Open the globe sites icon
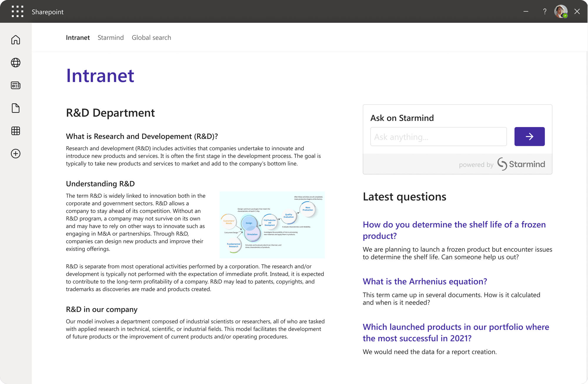Viewport: 588px width, 384px height. [x=15, y=63]
